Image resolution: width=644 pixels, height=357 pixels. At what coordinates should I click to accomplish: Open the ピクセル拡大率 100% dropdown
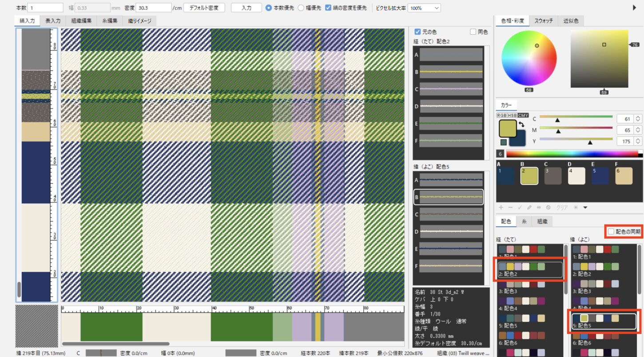point(424,8)
